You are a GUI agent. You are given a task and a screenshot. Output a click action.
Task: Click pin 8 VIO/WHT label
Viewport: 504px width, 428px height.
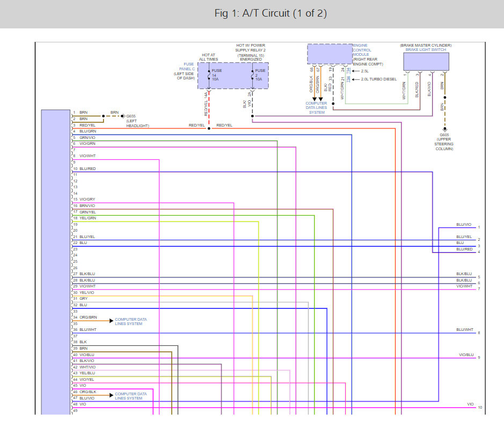pos(87,156)
